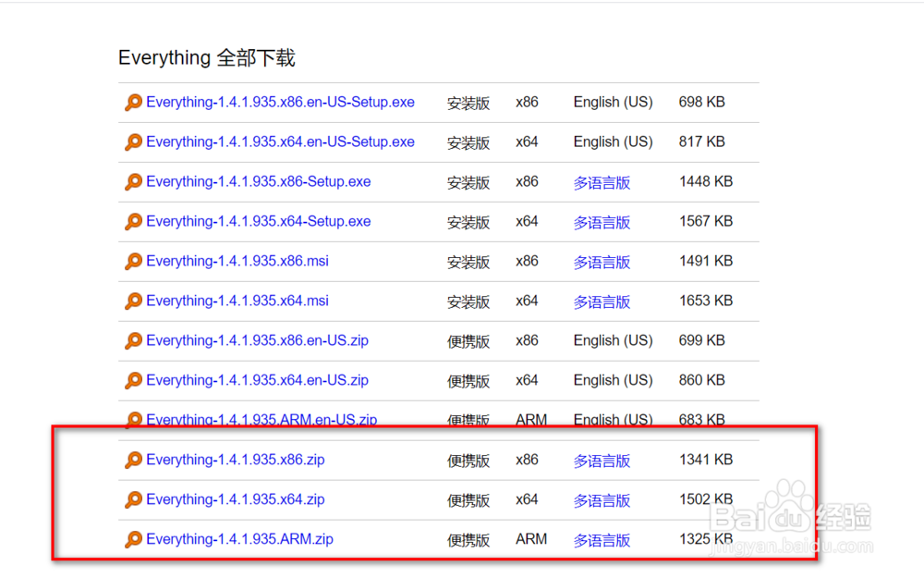
Task: Click the 817 KB size value
Action: coord(701,141)
